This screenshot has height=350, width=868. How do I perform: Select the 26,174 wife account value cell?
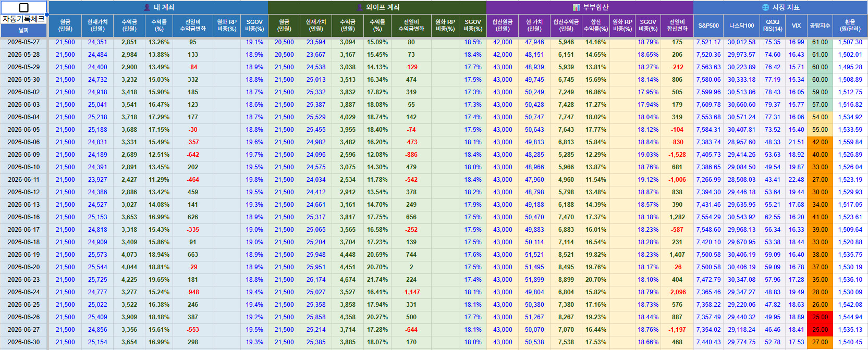pos(316,280)
